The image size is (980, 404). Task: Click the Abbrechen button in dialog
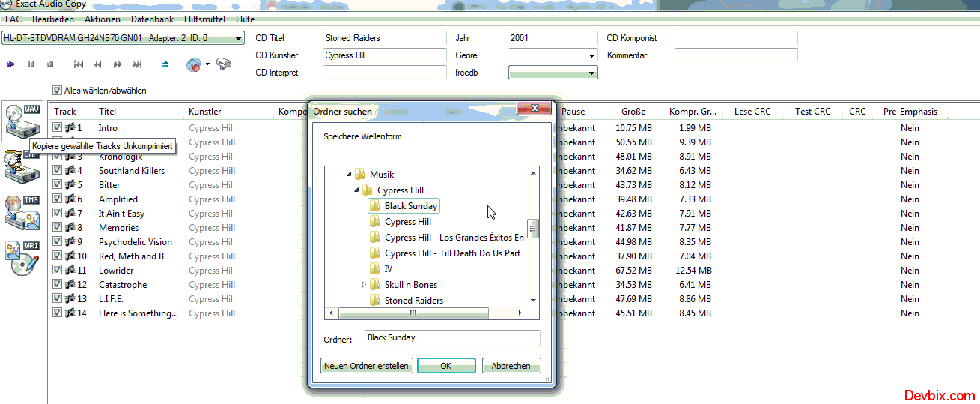511,366
